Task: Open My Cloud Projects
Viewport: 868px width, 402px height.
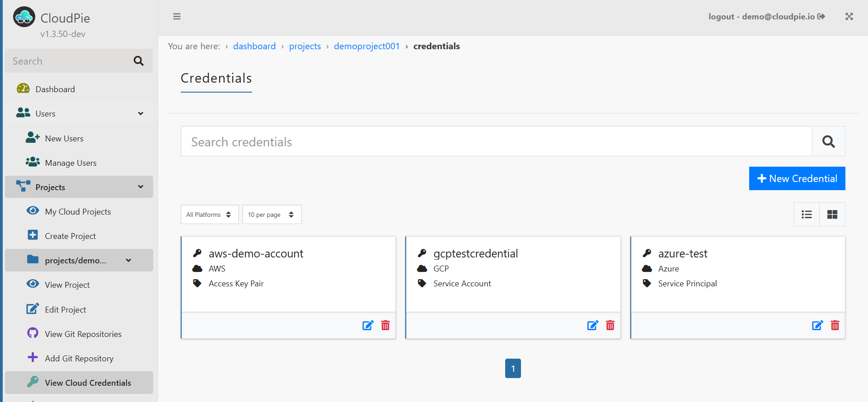Action: 79,211
